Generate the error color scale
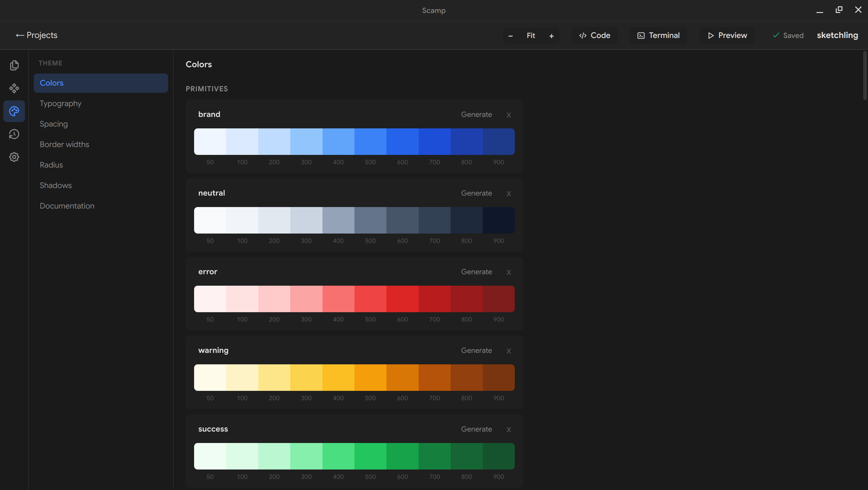 point(476,272)
